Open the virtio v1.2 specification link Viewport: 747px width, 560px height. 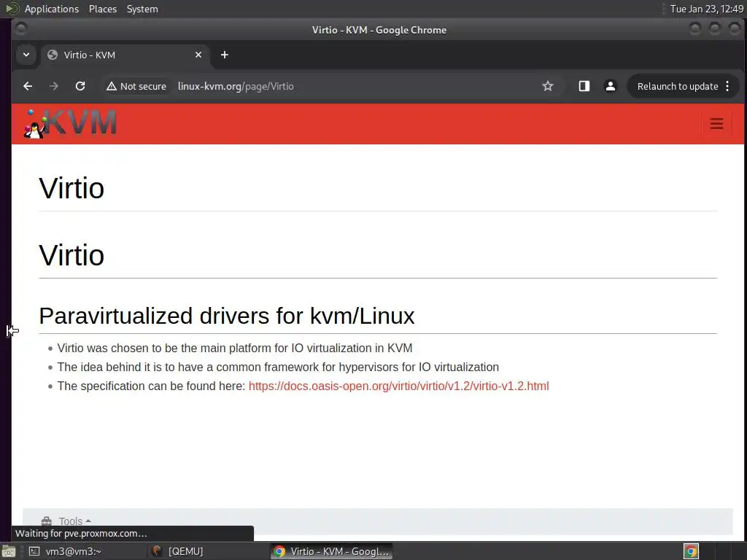[399, 386]
